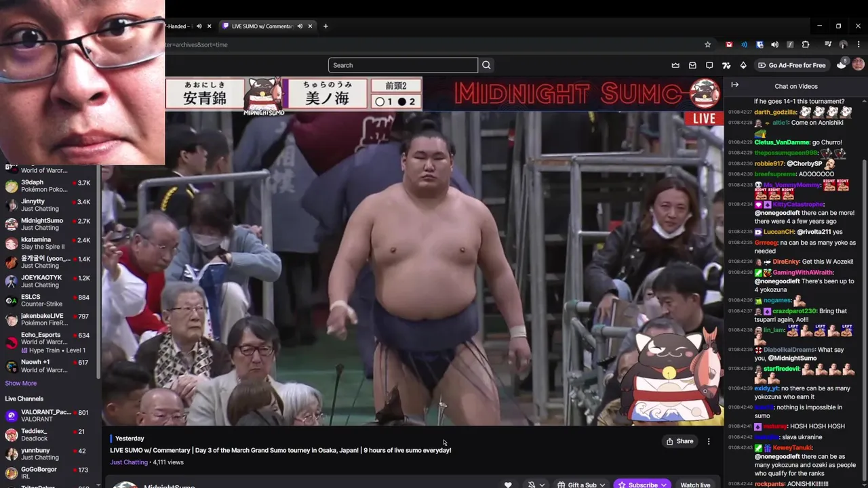This screenshot has height=488, width=868.
Task: Open the Whispers chat bubble icon
Action: (x=709, y=65)
